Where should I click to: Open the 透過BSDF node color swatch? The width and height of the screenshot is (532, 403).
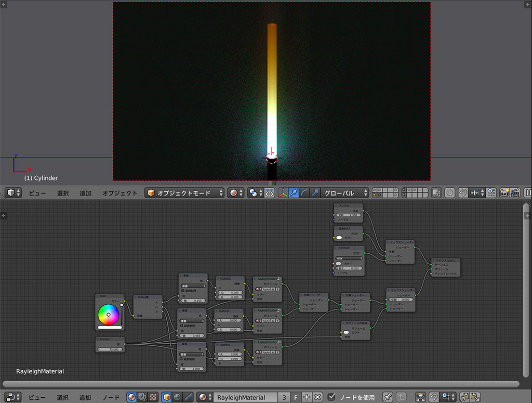tap(339, 238)
